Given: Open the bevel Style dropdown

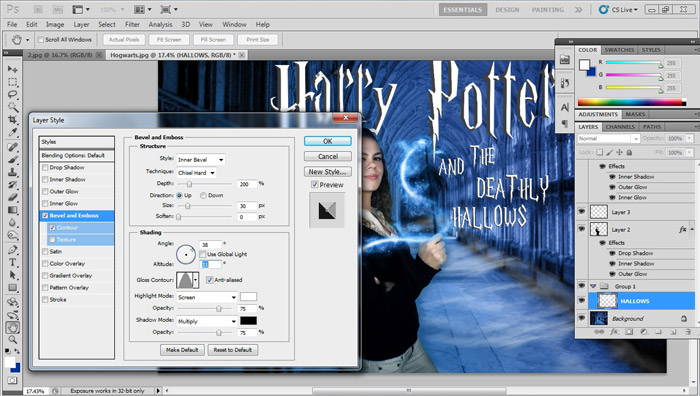Looking at the screenshot, I should coord(200,159).
